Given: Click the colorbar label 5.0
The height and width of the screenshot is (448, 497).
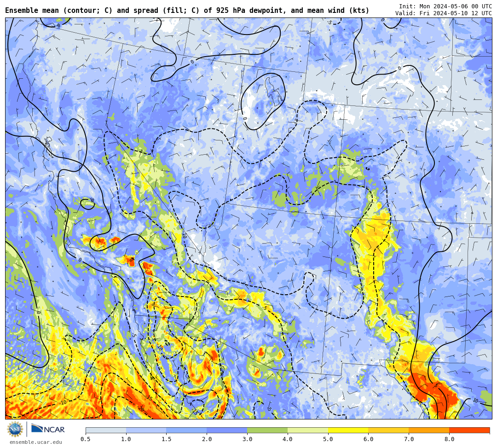Looking at the screenshot, I should click(328, 439).
